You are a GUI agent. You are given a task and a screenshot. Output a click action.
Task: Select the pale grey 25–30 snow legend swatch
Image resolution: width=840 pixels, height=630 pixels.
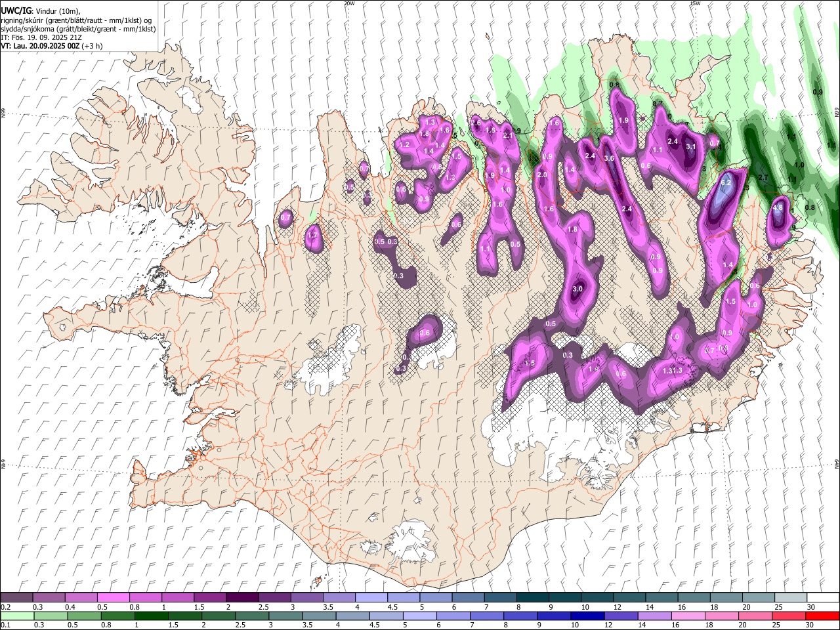(x=791, y=597)
